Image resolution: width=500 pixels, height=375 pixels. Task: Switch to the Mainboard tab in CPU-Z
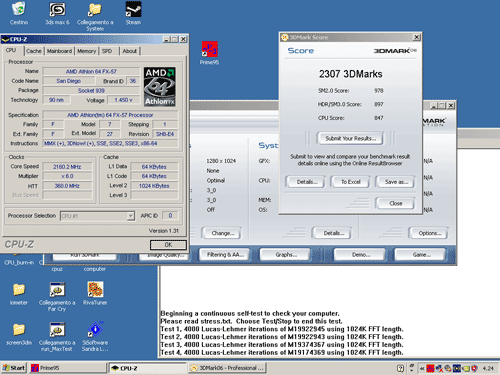(59, 51)
